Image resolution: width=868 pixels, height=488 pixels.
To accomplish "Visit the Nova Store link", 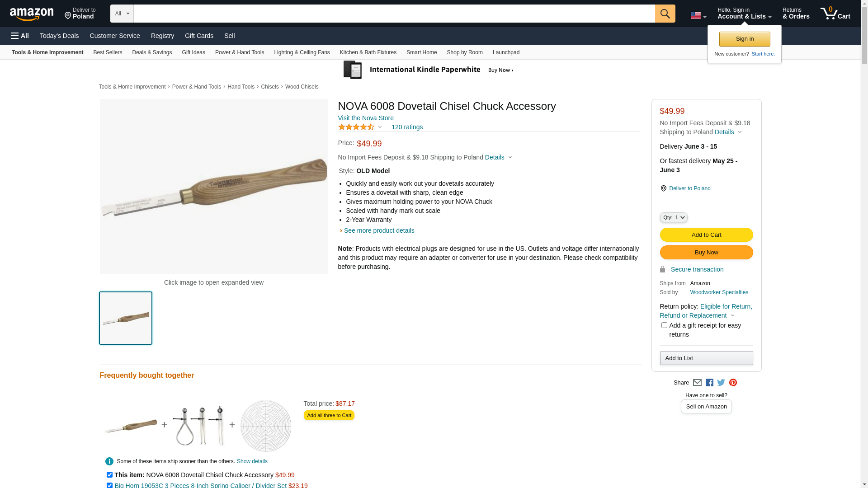I will 366,118.
